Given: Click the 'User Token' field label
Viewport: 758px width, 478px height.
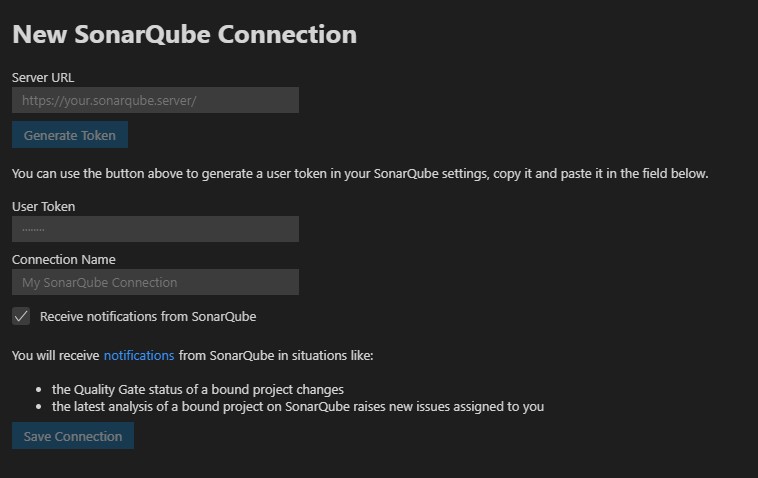Looking at the screenshot, I should pos(44,206).
